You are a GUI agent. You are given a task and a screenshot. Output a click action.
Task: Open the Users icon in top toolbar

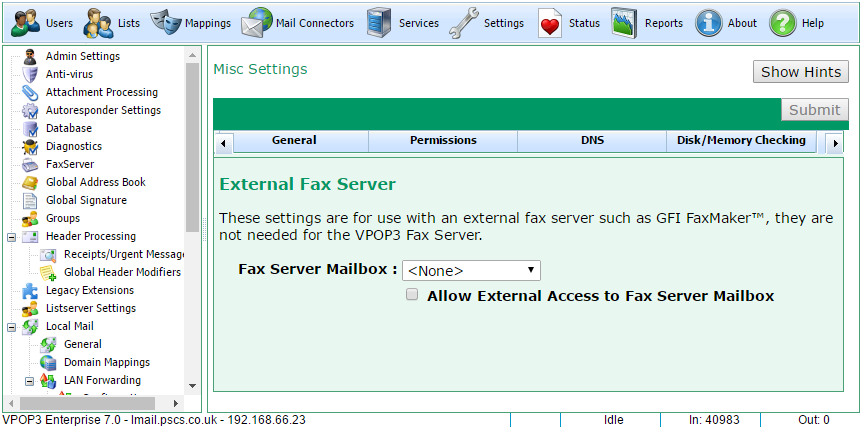[25, 23]
